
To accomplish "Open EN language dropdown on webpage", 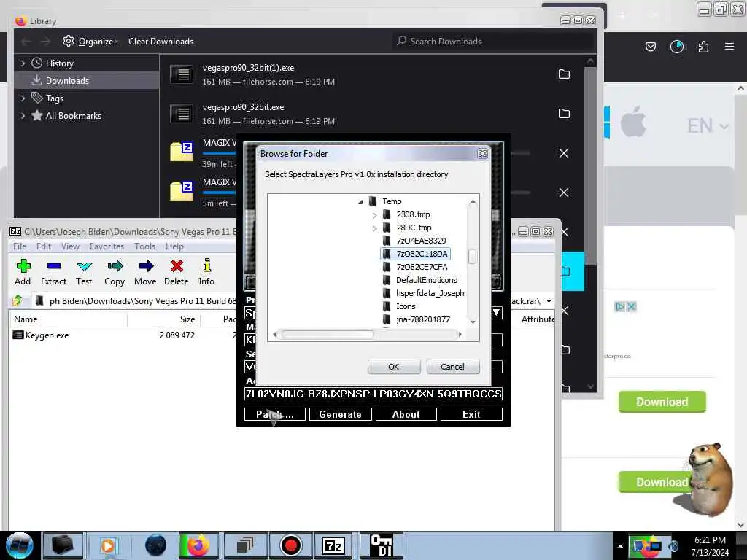I will coord(708,126).
